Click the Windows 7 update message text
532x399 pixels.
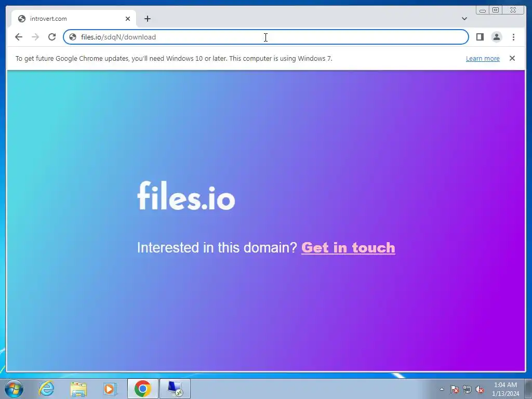(174, 58)
